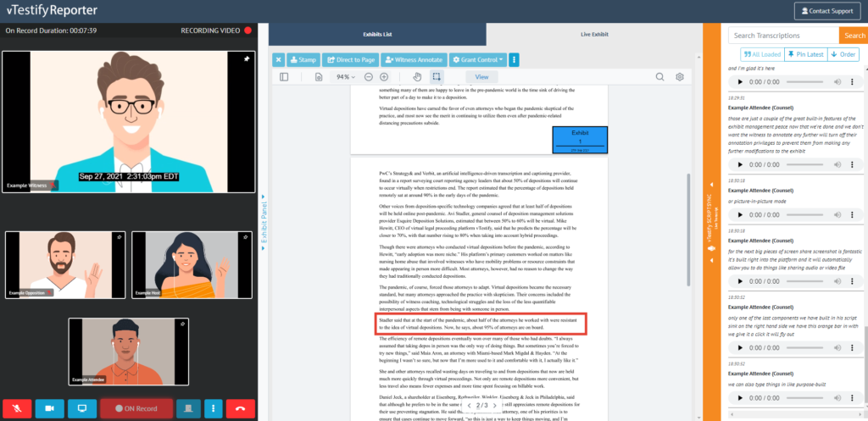Image resolution: width=868 pixels, height=421 pixels.
Task: Click the page fit icon
Action: pos(319,77)
